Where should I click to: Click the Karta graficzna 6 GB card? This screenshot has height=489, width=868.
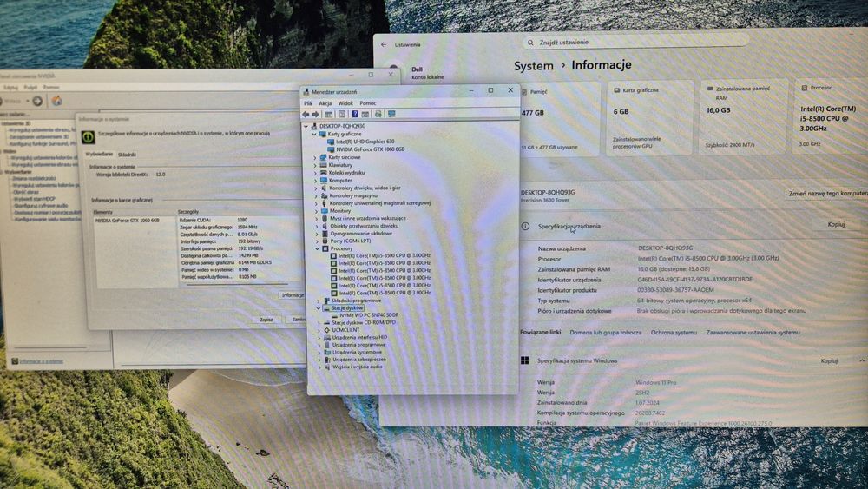(649, 118)
